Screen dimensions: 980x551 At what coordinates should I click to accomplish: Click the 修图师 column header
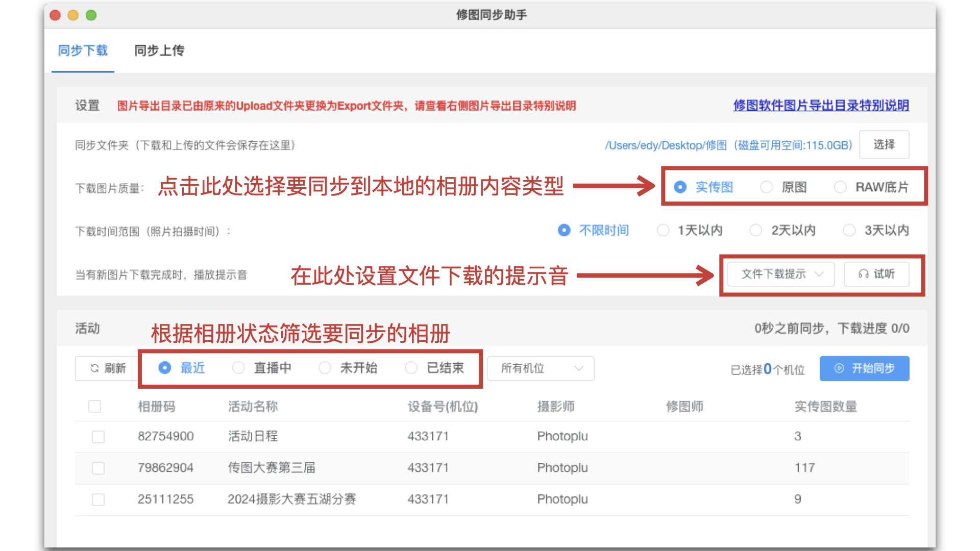tap(684, 407)
